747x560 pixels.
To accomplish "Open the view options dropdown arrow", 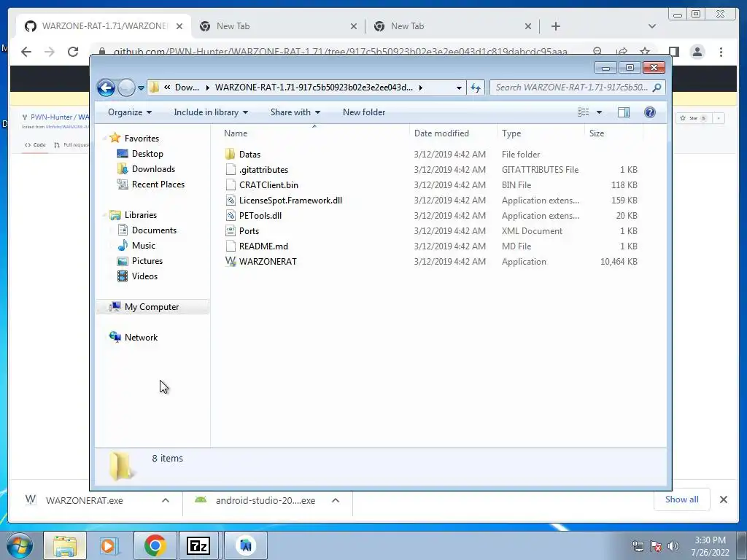I will pos(600,112).
